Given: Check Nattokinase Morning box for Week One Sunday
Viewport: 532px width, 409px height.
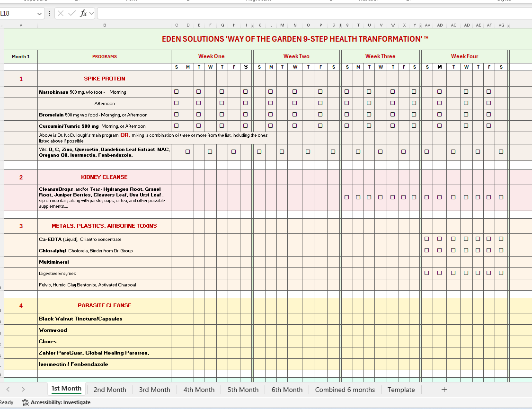Looking at the screenshot, I should point(177,91).
